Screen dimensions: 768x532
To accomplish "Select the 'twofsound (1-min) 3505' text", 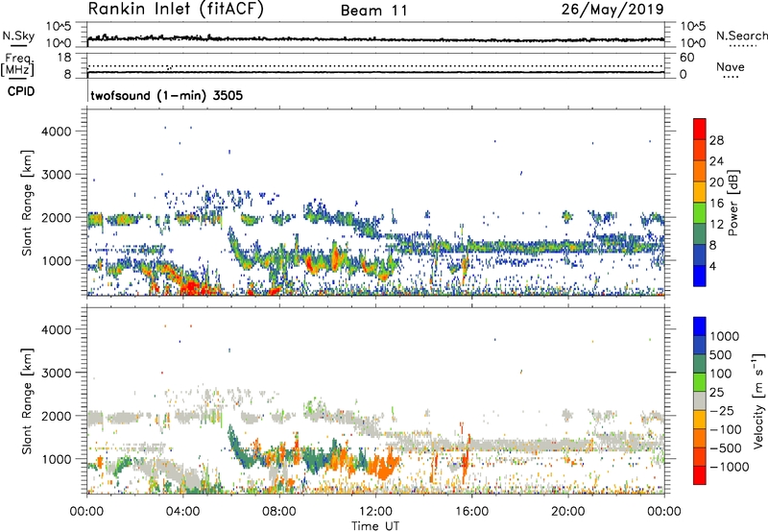I will 166,95.
